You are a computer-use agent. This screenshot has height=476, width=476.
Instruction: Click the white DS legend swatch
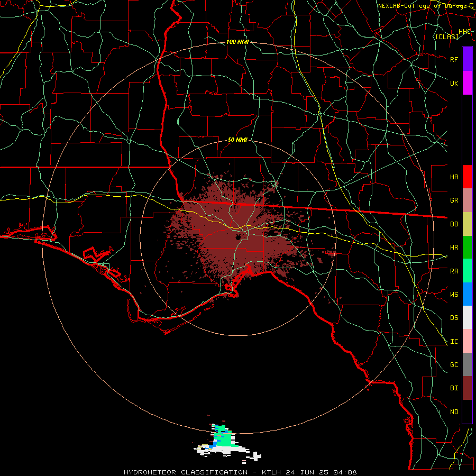point(467,317)
